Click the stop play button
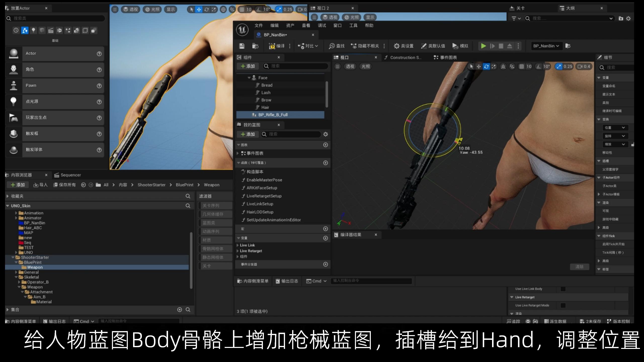 (501, 46)
